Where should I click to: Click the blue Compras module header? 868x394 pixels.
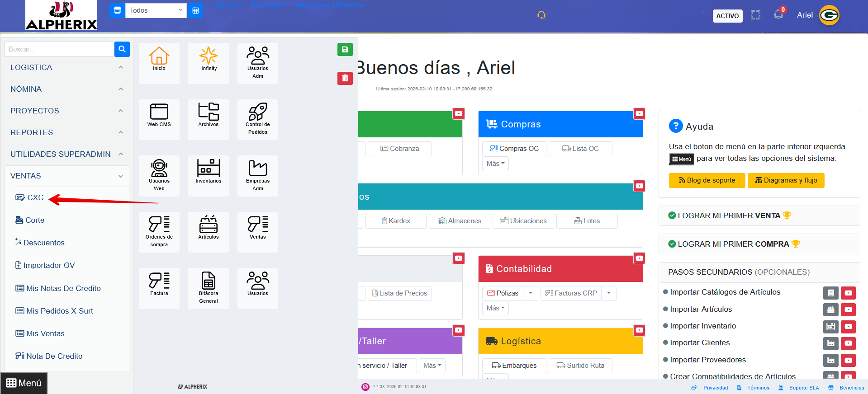560,124
